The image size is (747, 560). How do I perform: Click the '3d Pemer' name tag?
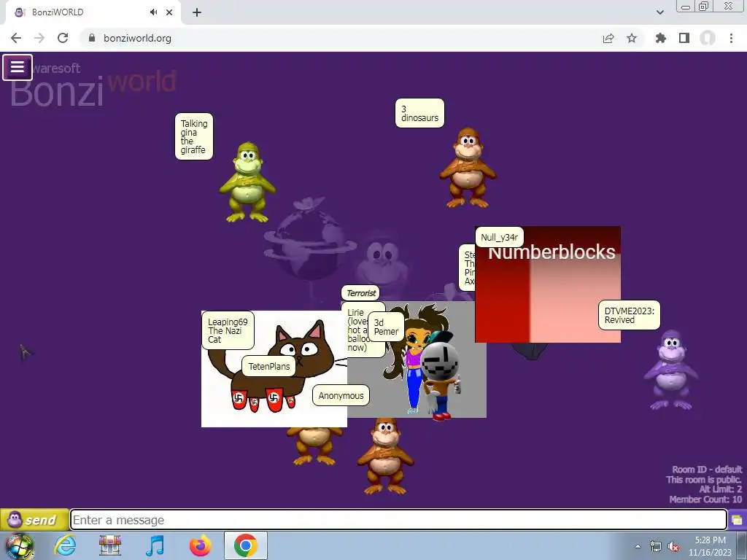coord(387,327)
